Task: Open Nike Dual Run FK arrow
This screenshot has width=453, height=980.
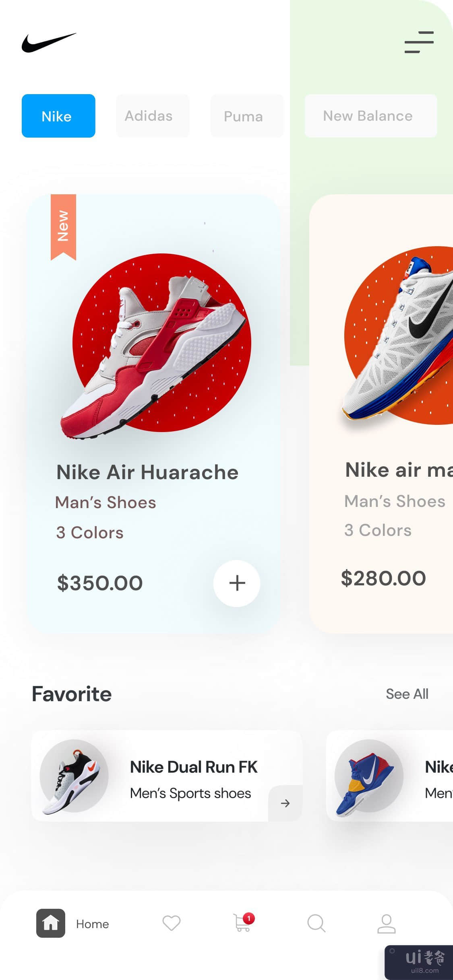Action: click(x=285, y=803)
